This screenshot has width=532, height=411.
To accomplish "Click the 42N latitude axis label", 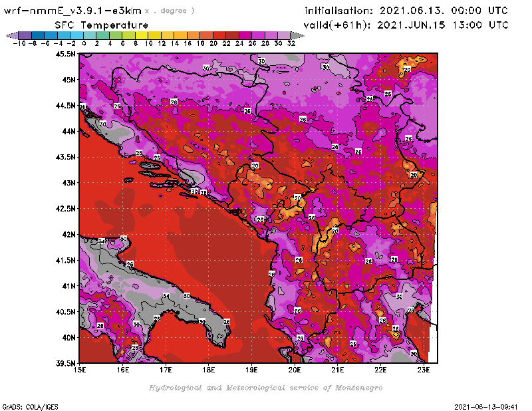I will (x=68, y=234).
